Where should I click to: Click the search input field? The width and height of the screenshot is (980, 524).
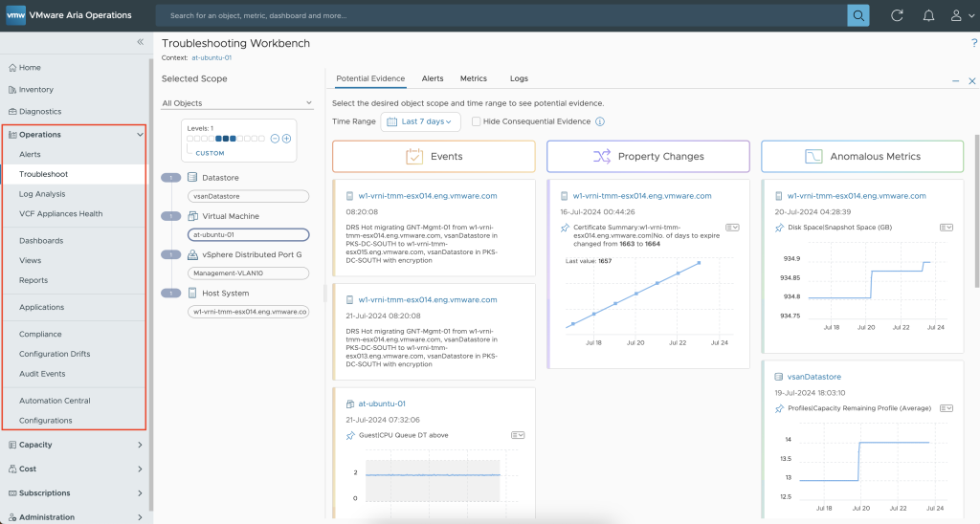[498, 15]
